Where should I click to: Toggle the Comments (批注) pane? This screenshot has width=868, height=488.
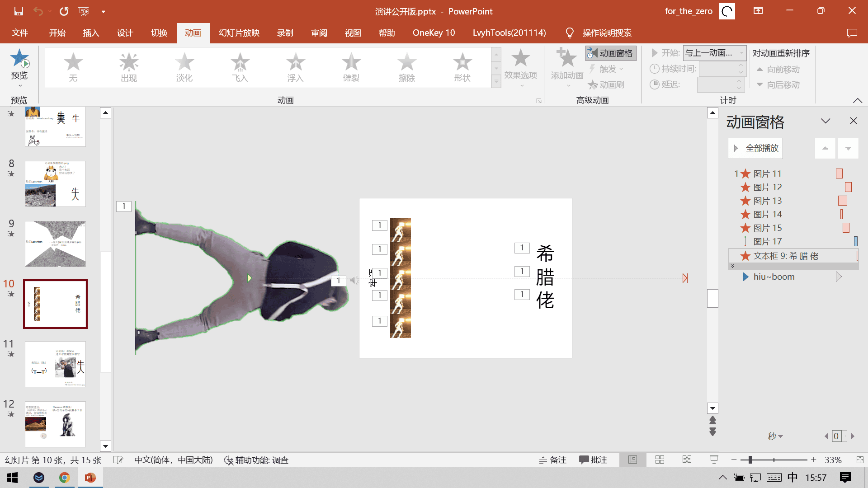click(x=593, y=460)
